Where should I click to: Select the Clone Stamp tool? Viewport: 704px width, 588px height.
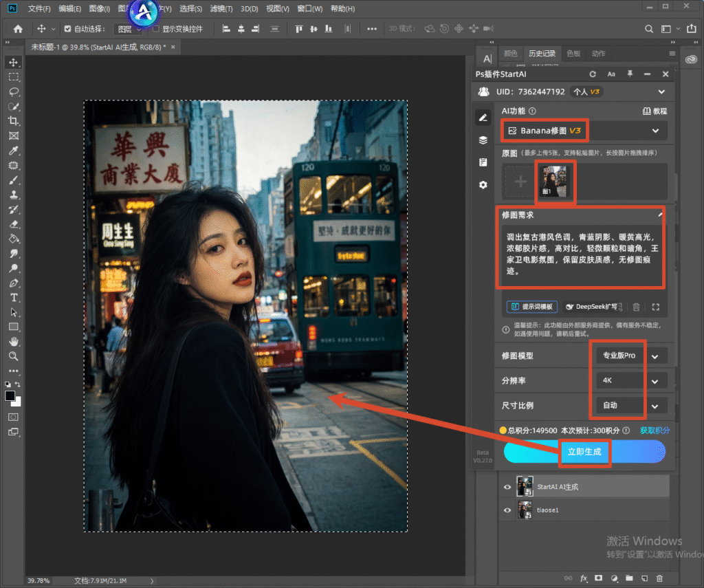[14, 195]
